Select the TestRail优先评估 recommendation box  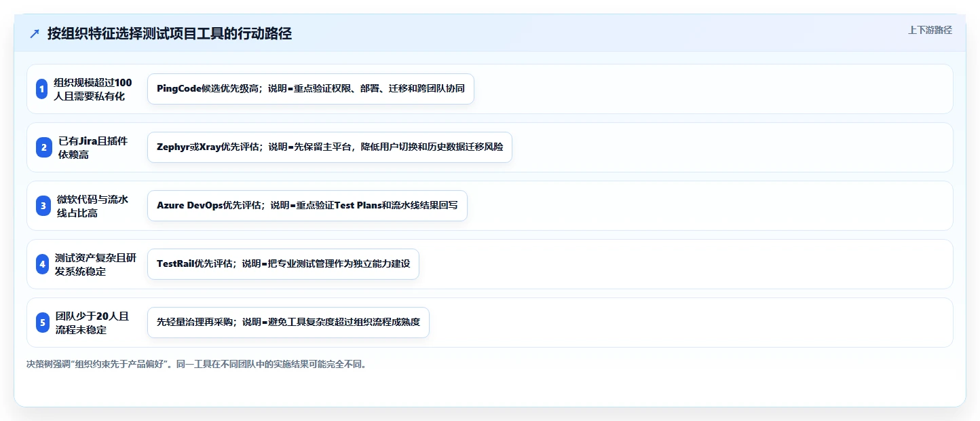[x=283, y=264]
